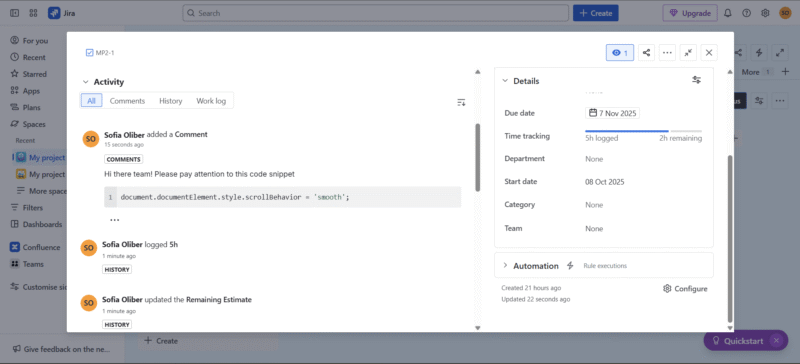
Task: Open the share issue icon
Action: coord(646,53)
